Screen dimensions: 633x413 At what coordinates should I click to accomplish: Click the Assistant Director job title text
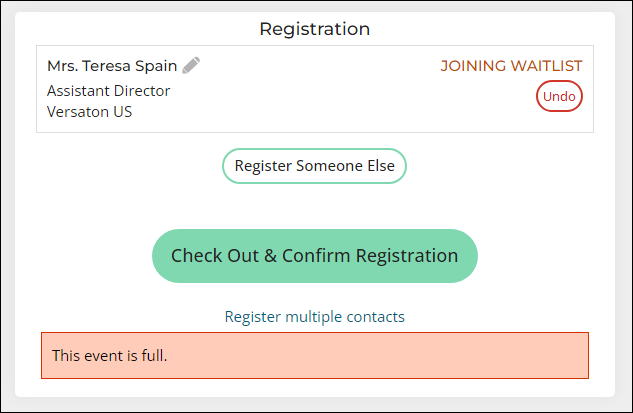click(108, 91)
